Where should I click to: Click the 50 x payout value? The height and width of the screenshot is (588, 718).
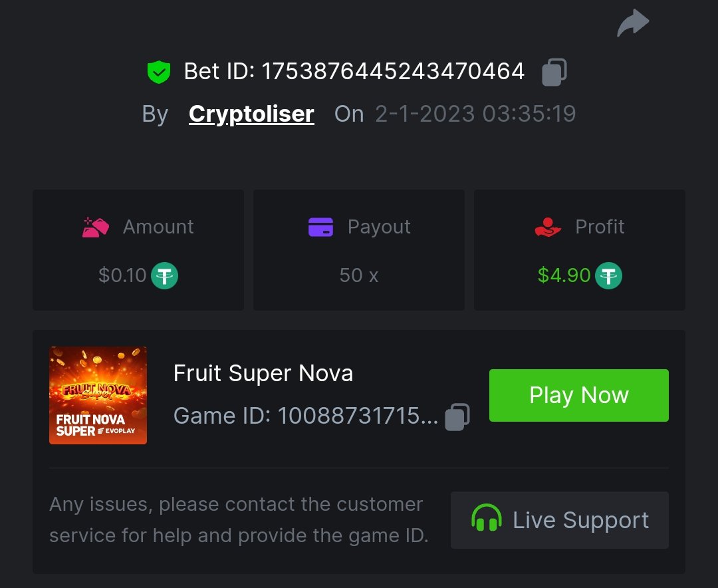pyautogui.click(x=359, y=275)
